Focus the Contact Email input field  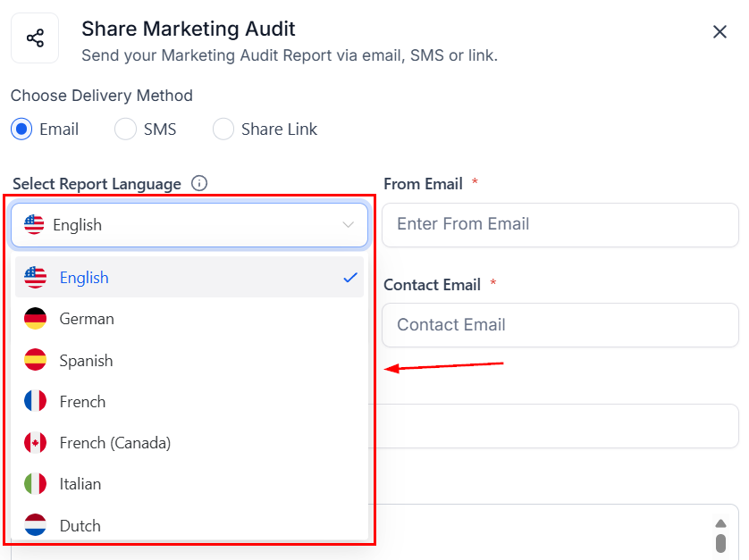[560, 325]
